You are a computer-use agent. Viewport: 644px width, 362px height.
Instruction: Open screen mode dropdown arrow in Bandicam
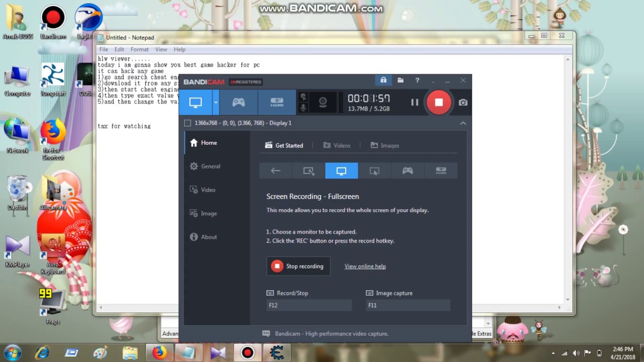coord(216,103)
